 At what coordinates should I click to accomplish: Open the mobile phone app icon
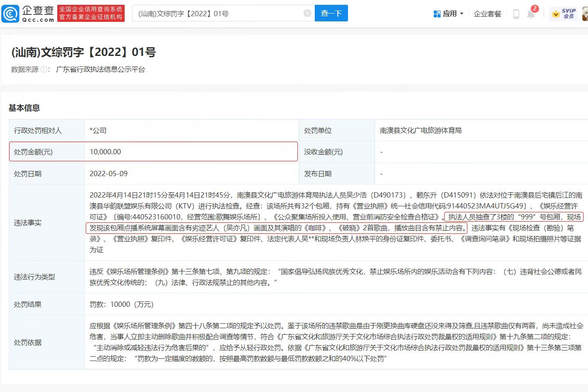coord(516,14)
